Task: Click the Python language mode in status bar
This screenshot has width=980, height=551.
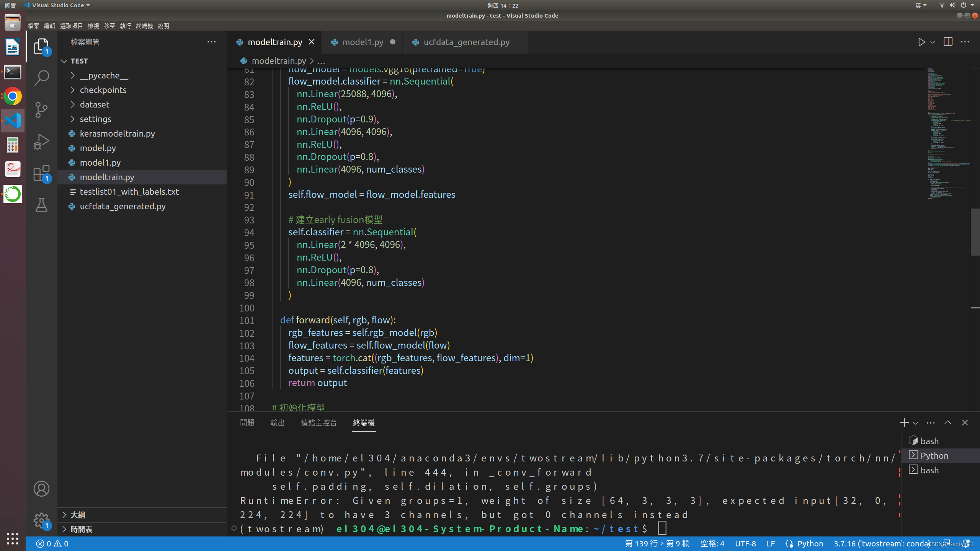Action: click(x=810, y=544)
